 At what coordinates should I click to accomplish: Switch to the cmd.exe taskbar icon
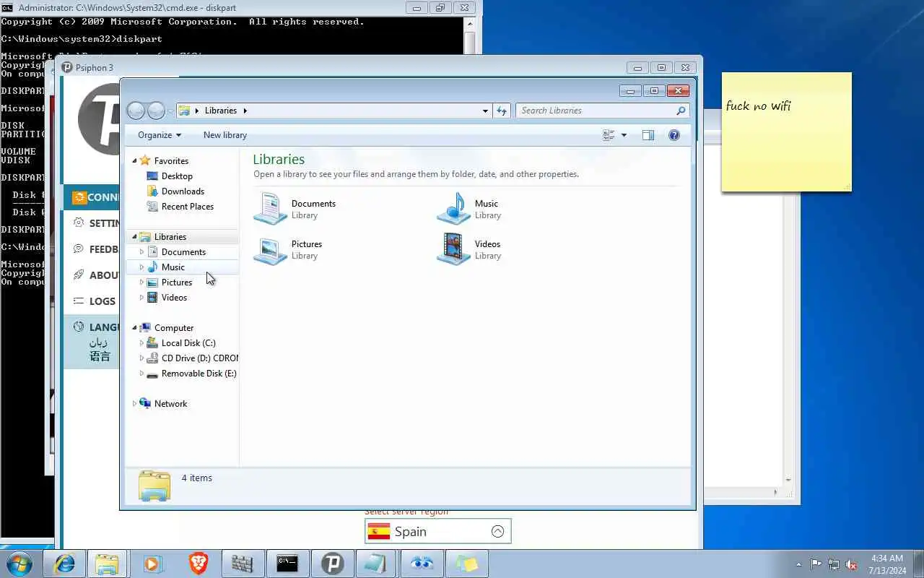pyautogui.click(x=287, y=564)
